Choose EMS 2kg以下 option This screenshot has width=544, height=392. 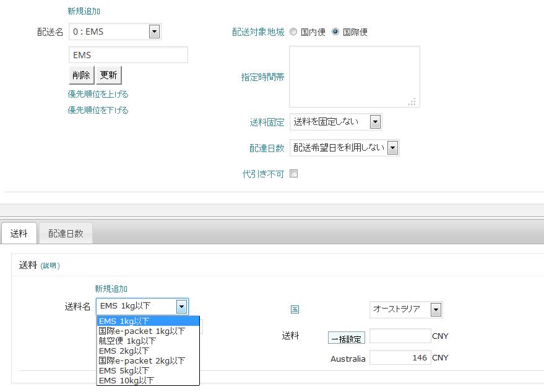pos(148,351)
